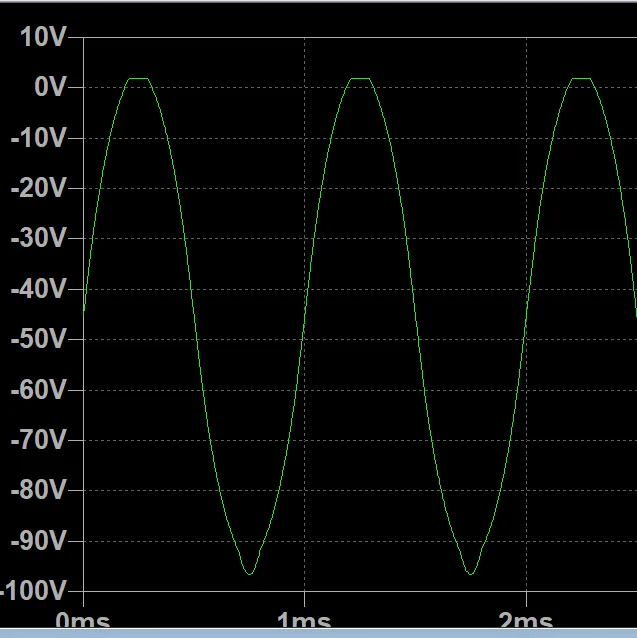
Task: Click the first waveform trough near -97V
Action: tap(249, 573)
